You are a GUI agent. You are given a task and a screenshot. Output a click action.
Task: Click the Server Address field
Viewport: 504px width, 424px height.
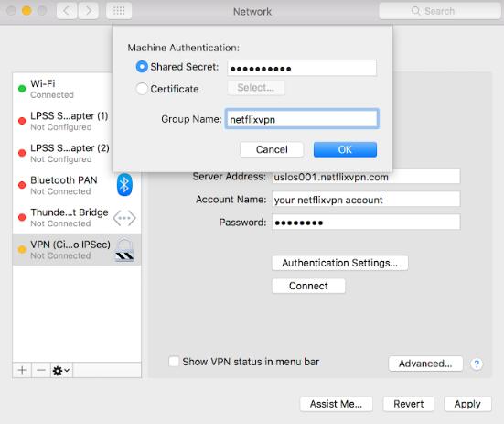366,177
